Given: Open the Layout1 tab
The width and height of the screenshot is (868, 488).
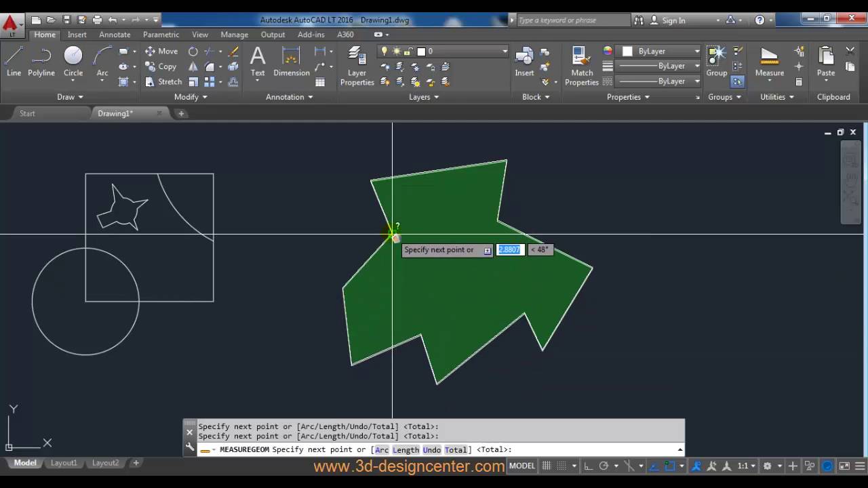Looking at the screenshot, I should pos(64,463).
